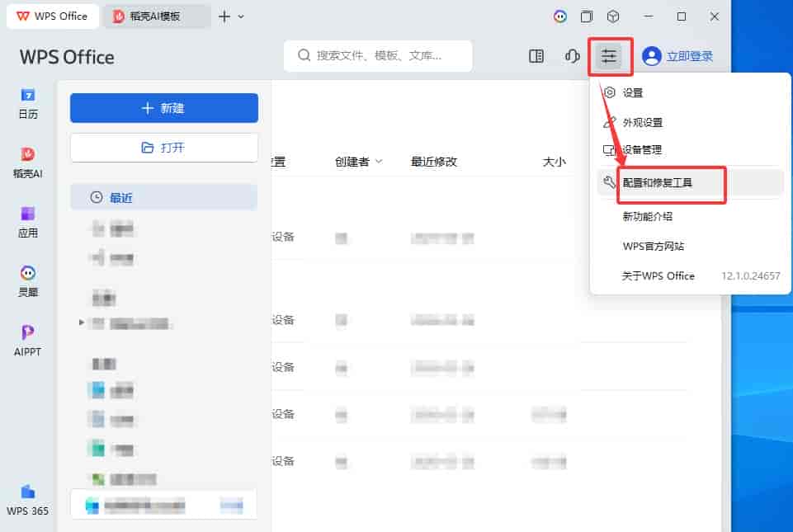793x532 pixels.
Task: Open the Calendar (日历) sidebar icon
Action: (x=28, y=104)
